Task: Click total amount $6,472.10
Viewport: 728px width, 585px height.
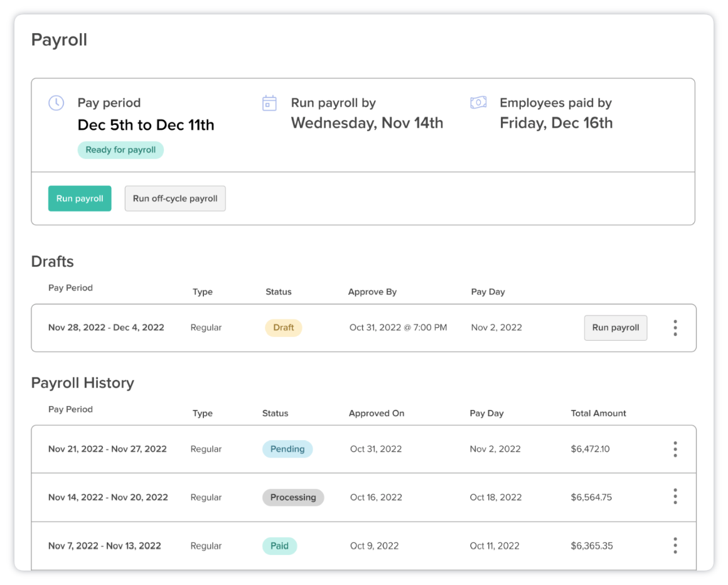Action: pyautogui.click(x=590, y=449)
